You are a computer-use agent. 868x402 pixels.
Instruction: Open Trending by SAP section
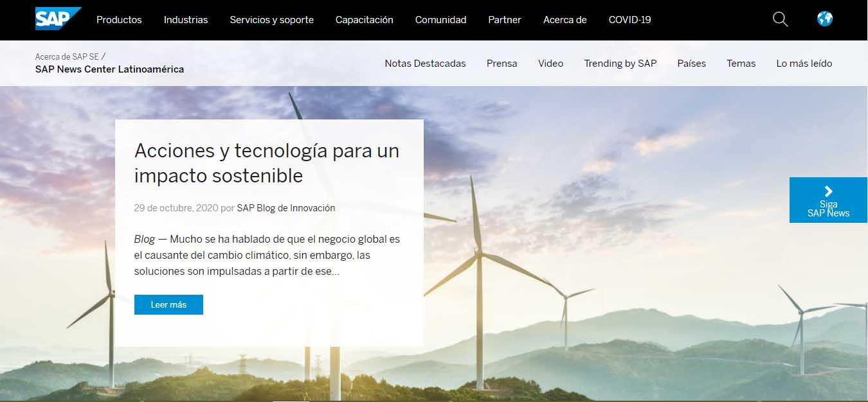click(620, 63)
